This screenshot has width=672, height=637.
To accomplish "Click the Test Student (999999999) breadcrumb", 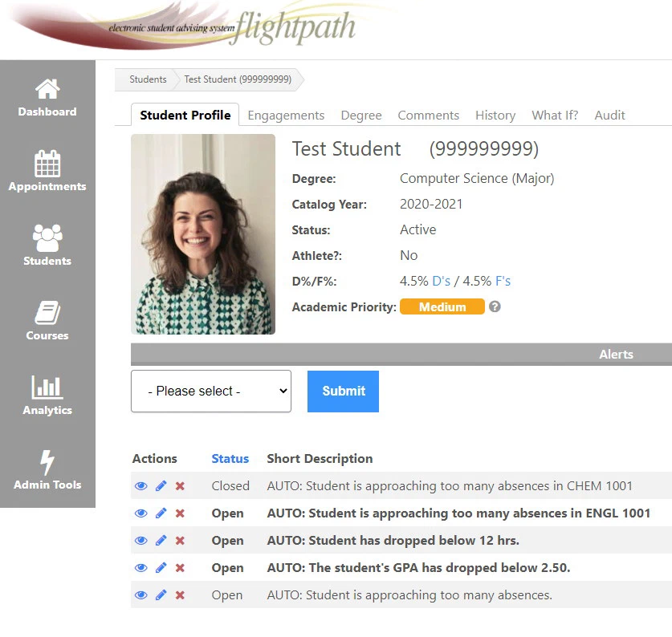I will [x=238, y=79].
